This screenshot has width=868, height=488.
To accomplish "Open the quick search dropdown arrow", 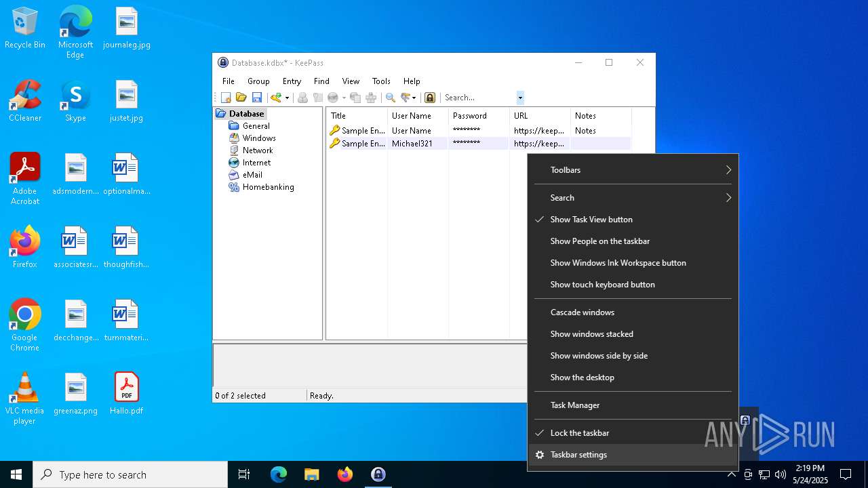I will (520, 98).
